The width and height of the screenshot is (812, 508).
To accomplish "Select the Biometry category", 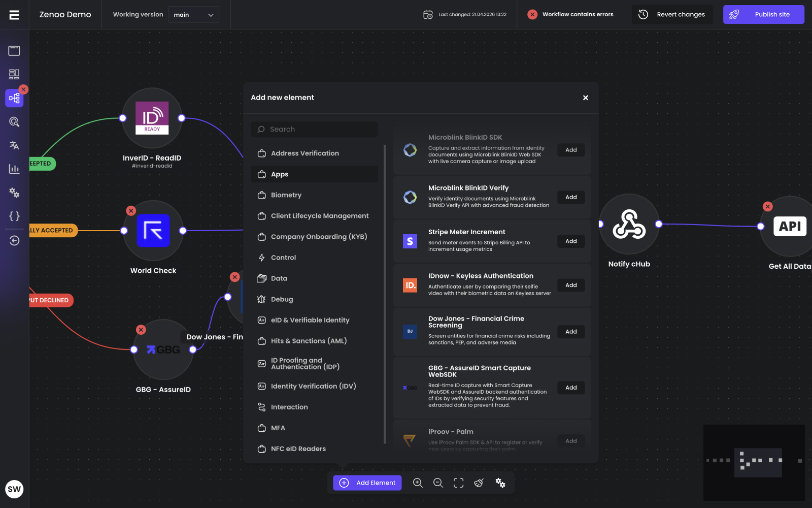I will coord(314,195).
